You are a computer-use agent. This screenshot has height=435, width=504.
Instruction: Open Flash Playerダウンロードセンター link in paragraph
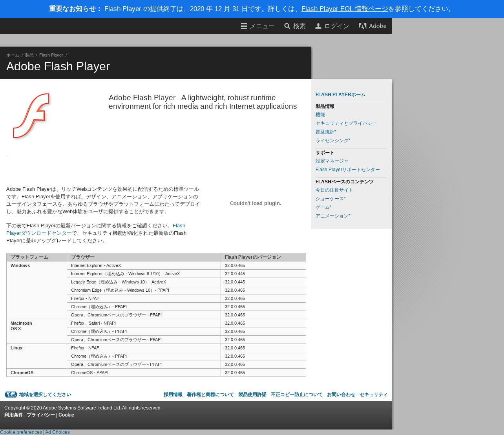pos(39,233)
